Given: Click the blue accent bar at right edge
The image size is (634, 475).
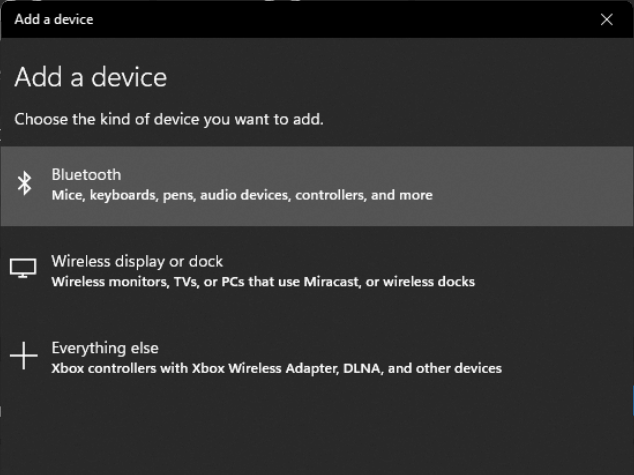Looking at the screenshot, I should click(632, 400).
